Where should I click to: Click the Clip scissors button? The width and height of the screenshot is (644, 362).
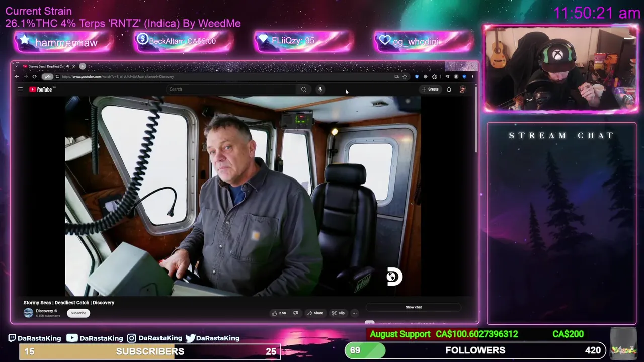338,313
